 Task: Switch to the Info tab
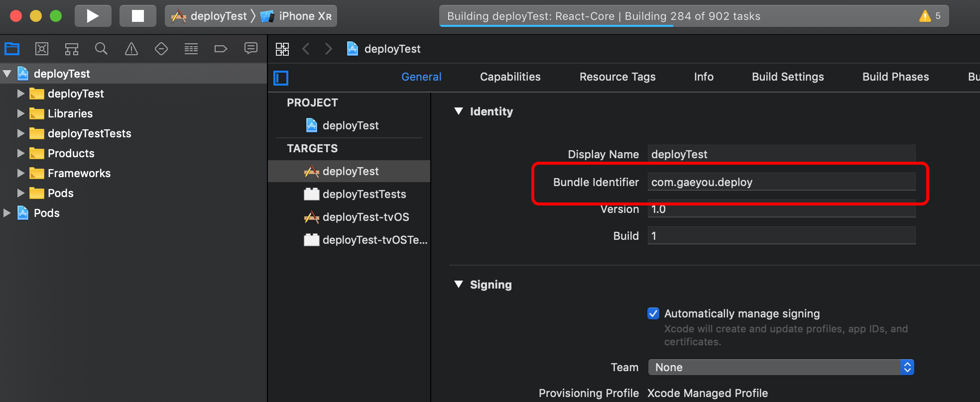(704, 77)
